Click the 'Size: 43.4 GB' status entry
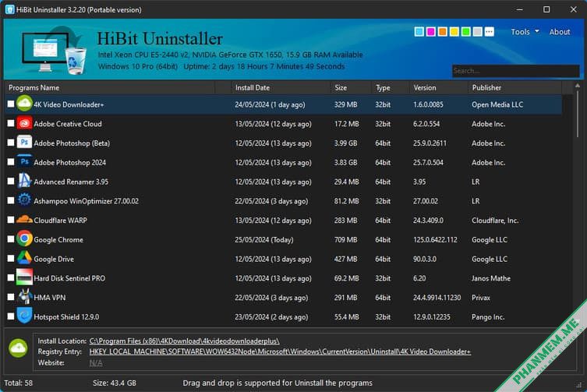 (x=115, y=383)
